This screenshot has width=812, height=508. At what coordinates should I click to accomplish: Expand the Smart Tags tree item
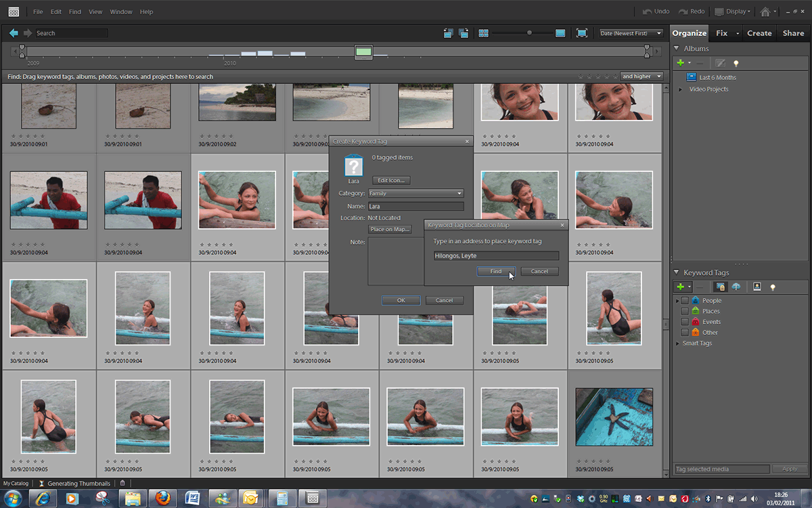pos(677,343)
